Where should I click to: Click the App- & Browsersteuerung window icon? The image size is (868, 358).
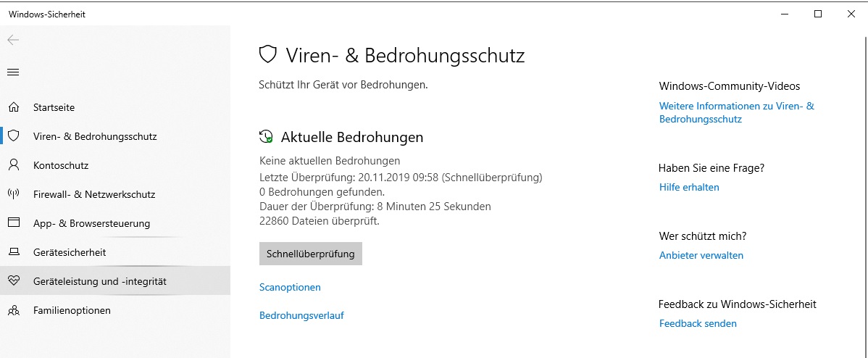pos(14,223)
